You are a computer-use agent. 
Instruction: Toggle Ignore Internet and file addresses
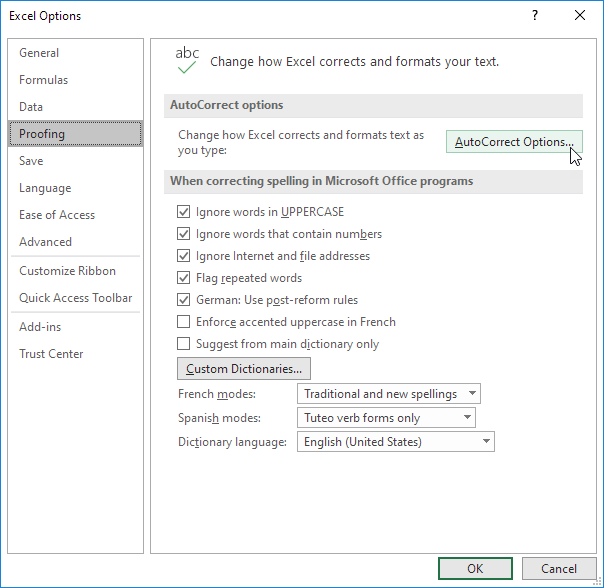click(183, 255)
